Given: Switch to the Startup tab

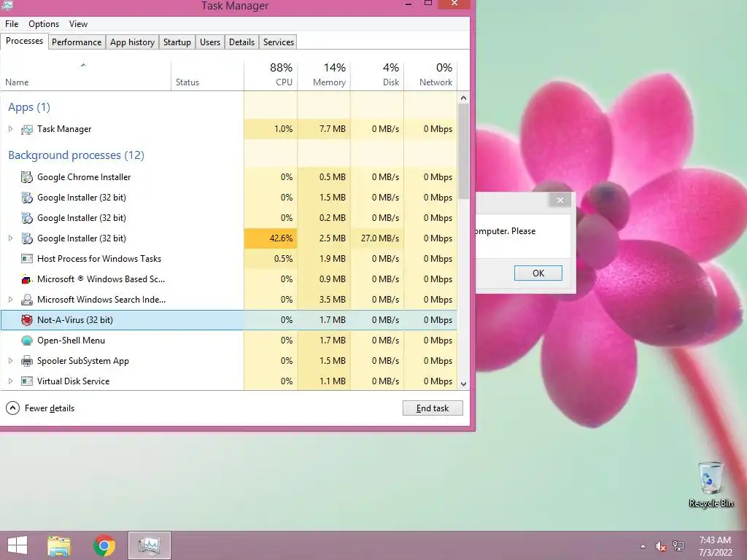Looking at the screenshot, I should 177,42.
